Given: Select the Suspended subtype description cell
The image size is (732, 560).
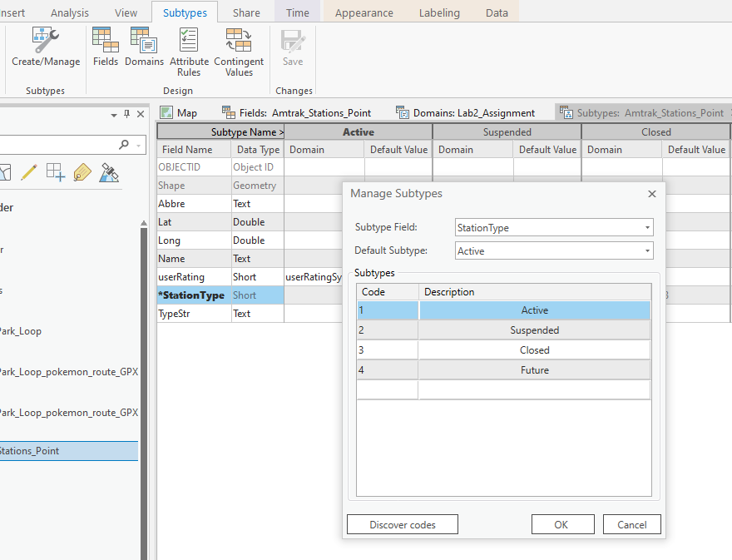Looking at the screenshot, I should click(535, 330).
